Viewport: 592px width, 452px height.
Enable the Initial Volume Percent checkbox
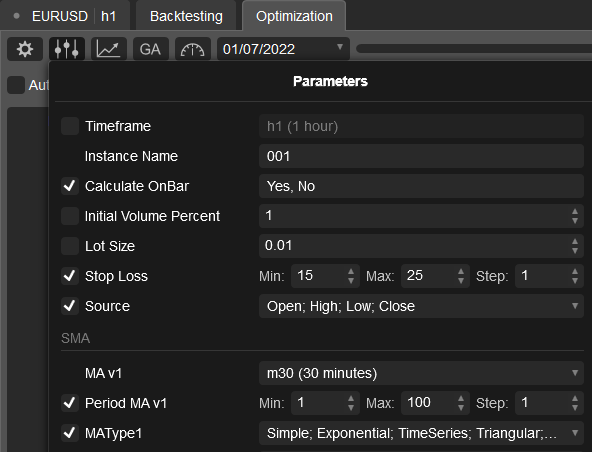(70, 216)
